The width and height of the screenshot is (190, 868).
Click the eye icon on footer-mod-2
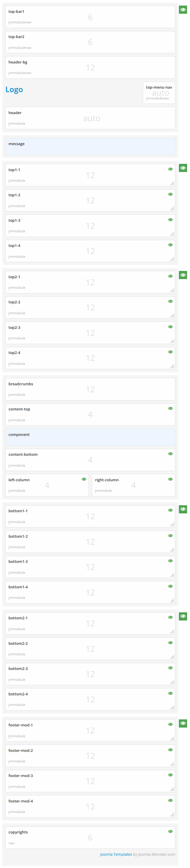[x=170, y=750]
